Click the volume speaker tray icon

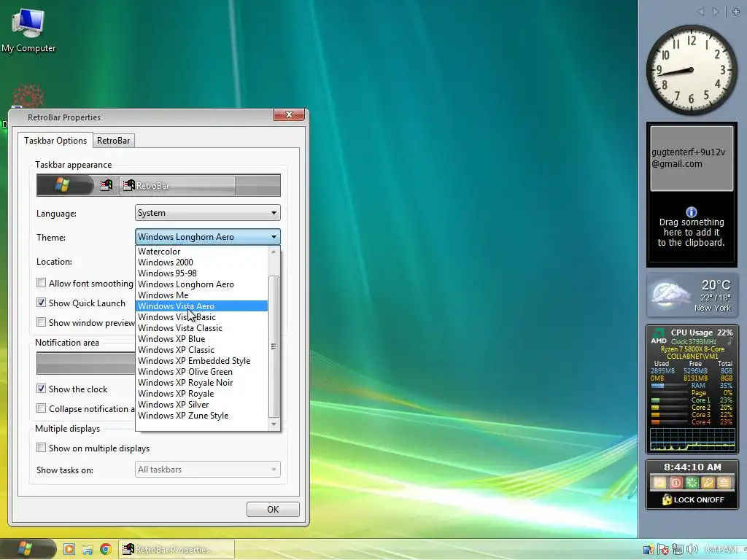coord(693,550)
